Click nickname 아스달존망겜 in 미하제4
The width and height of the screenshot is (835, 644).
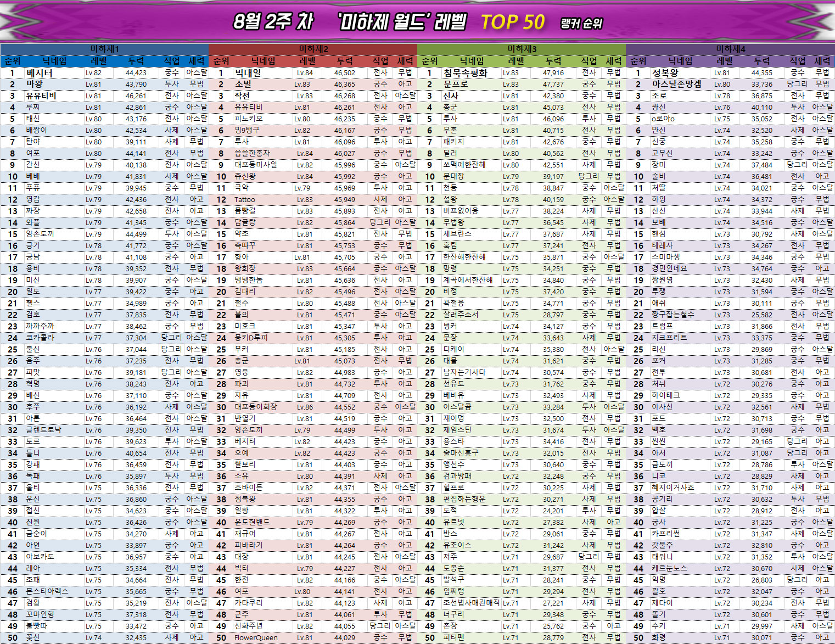pos(676,84)
